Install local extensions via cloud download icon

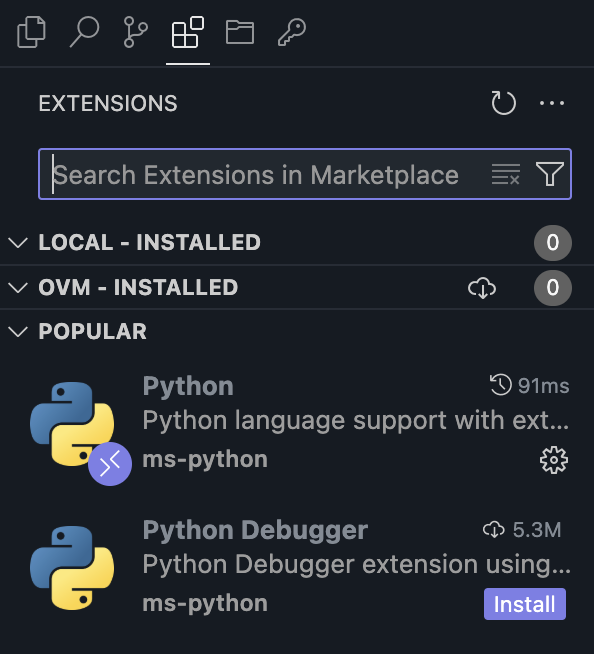pos(482,288)
